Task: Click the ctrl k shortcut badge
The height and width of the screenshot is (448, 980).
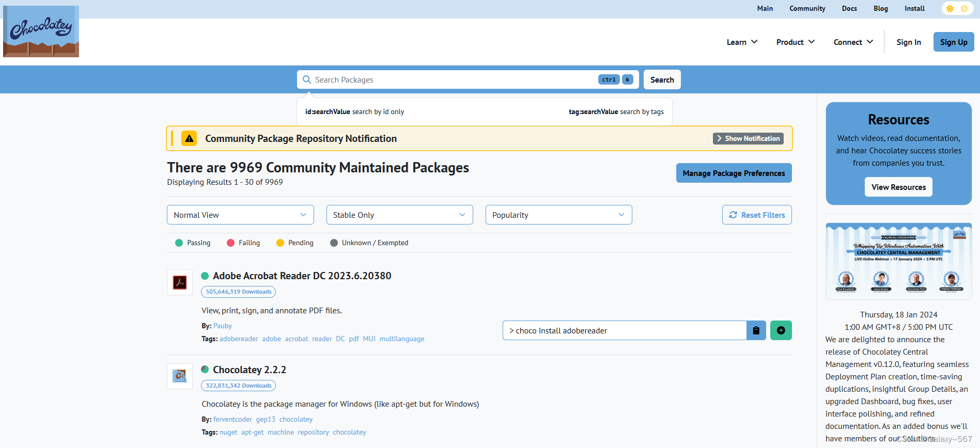Action: [x=616, y=79]
